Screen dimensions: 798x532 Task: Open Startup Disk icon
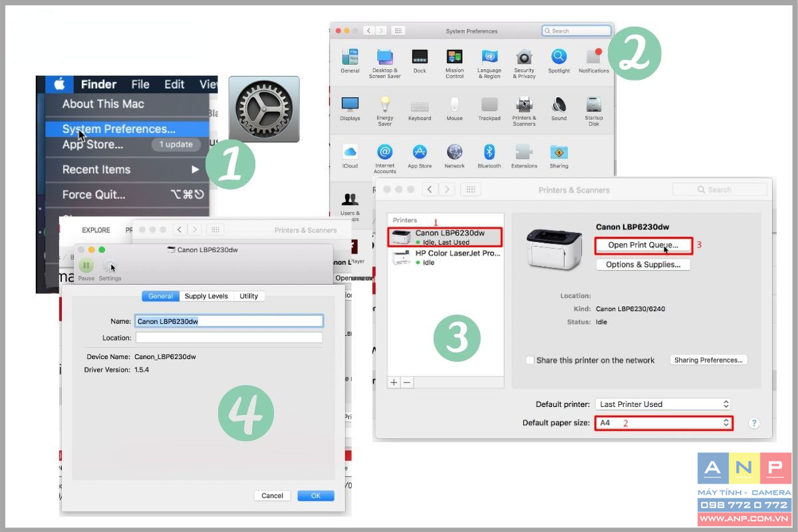pos(594,104)
